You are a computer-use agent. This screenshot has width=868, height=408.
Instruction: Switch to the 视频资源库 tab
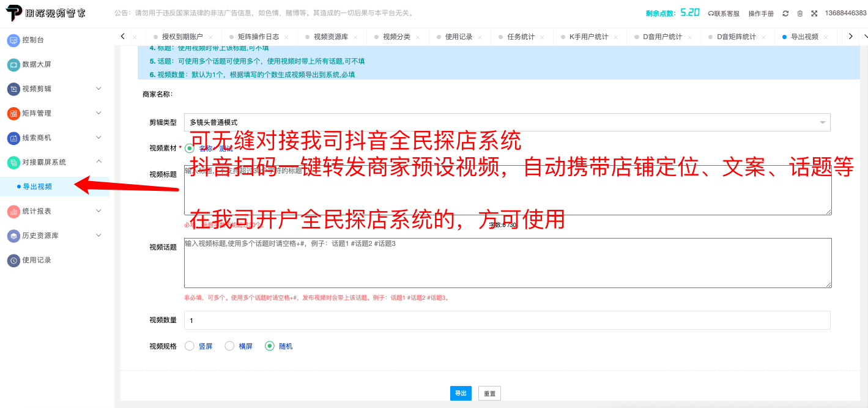331,37
